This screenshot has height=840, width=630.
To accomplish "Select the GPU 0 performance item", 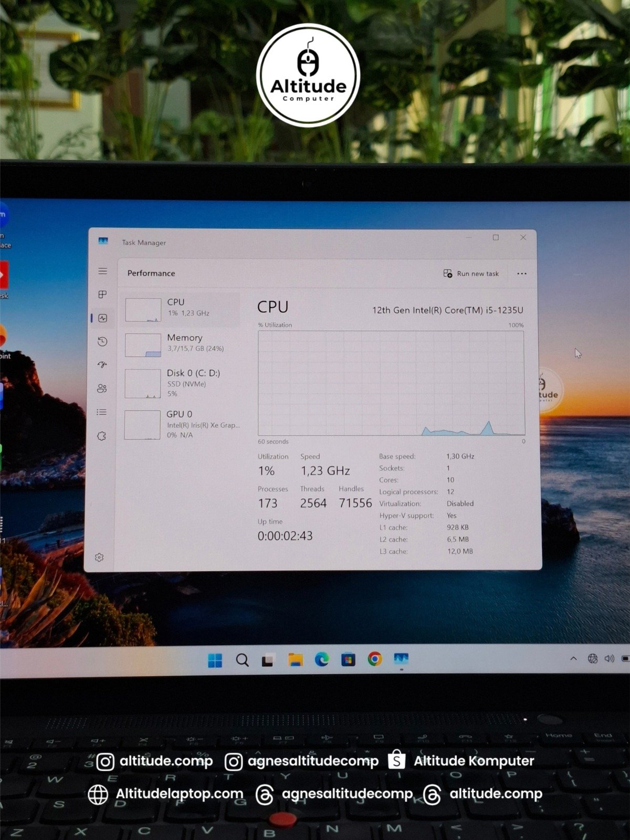I will coord(182,424).
